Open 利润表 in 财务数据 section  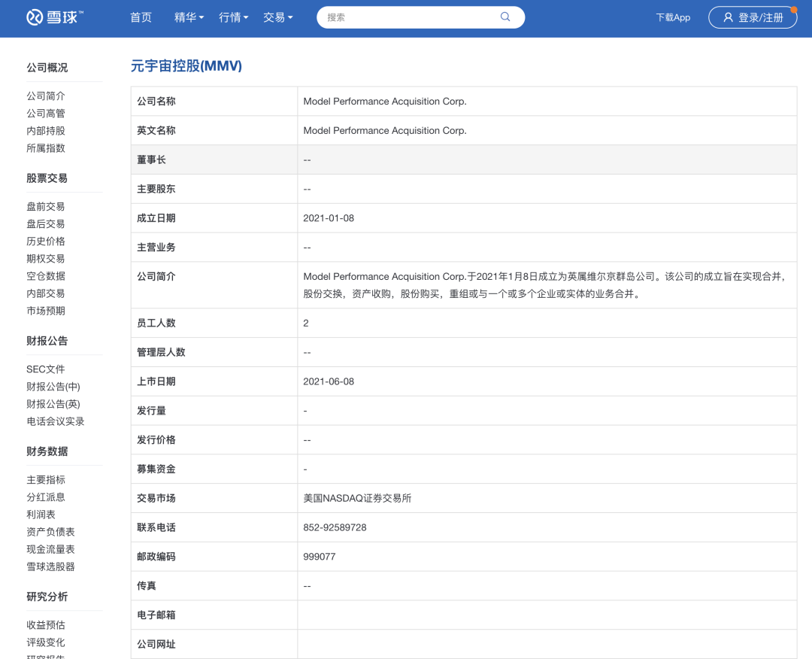click(x=41, y=515)
